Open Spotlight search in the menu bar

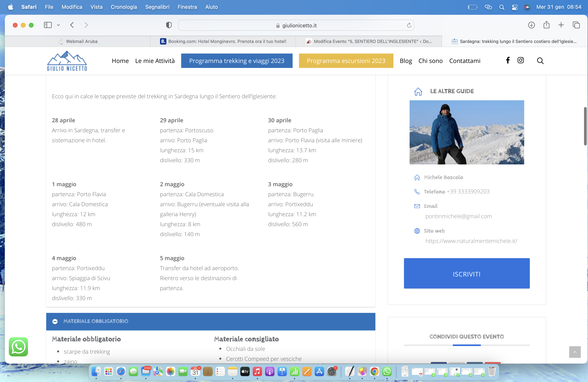[502, 7]
